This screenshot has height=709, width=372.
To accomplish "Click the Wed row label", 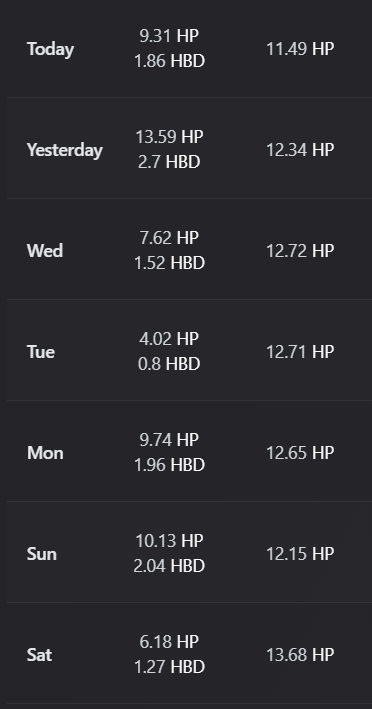I will 45,251.
